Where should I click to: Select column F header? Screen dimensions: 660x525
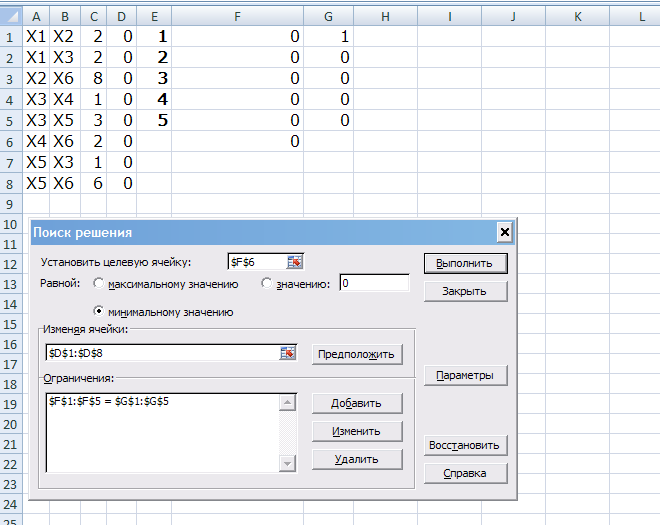(x=237, y=16)
